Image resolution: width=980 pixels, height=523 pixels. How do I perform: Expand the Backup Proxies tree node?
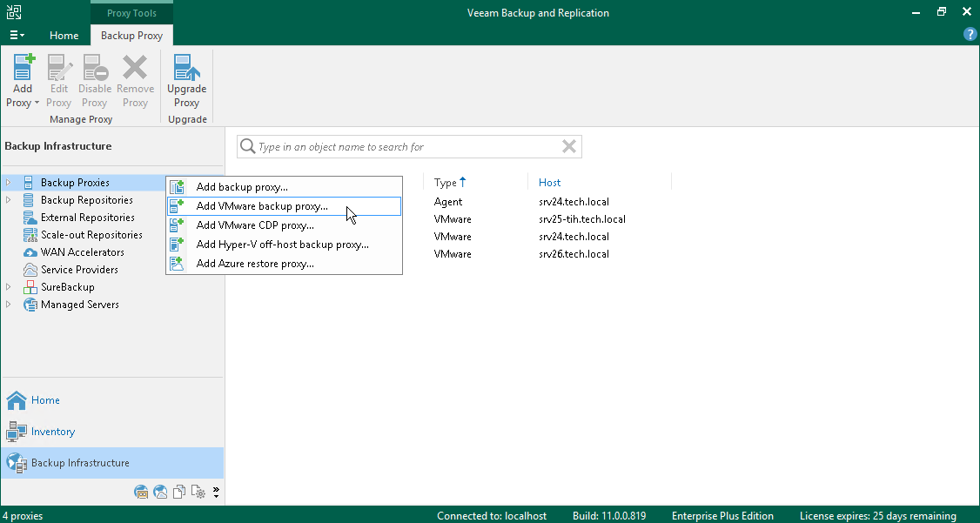[9, 183]
